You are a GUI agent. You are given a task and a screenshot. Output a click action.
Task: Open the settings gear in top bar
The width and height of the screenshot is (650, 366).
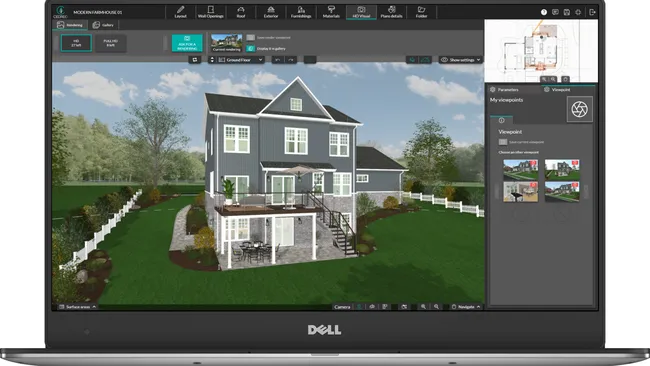click(x=578, y=12)
